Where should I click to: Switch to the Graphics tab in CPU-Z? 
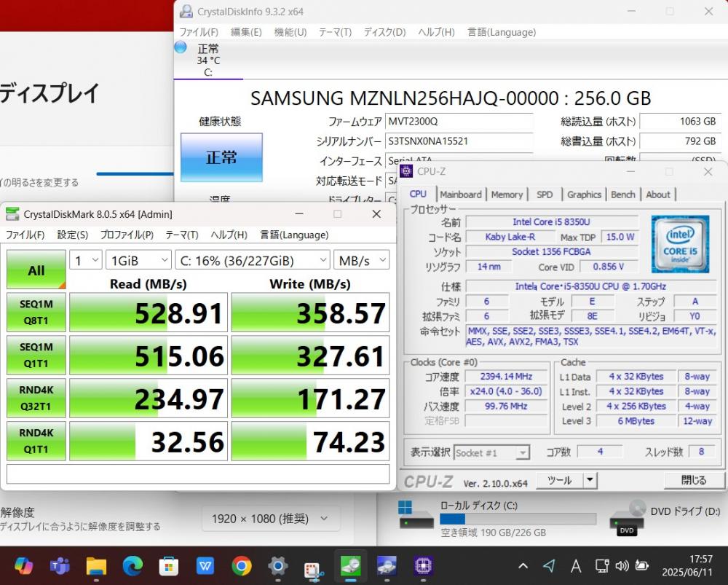[x=584, y=195]
